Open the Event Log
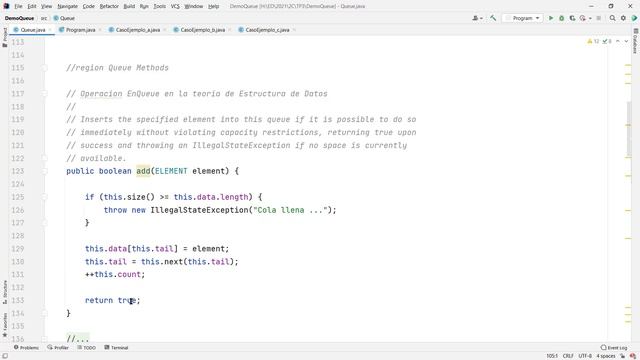640x360 pixels. (614, 348)
